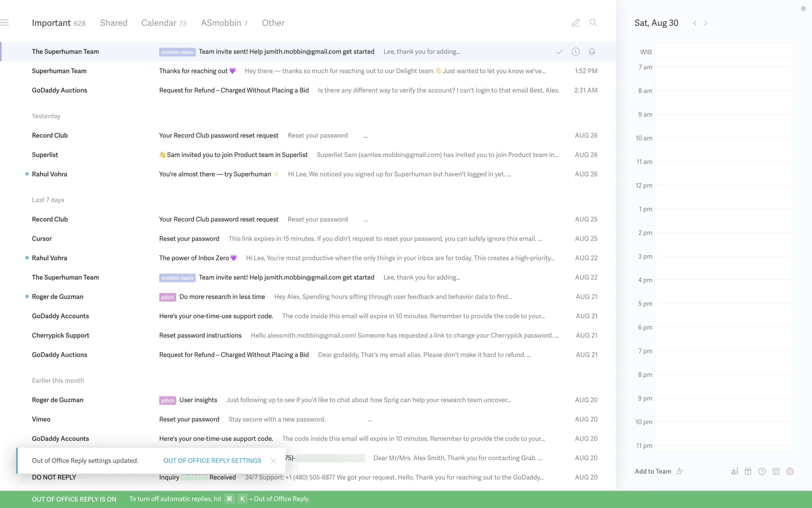Open the gift referral icon
812x508 pixels.
(748, 471)
